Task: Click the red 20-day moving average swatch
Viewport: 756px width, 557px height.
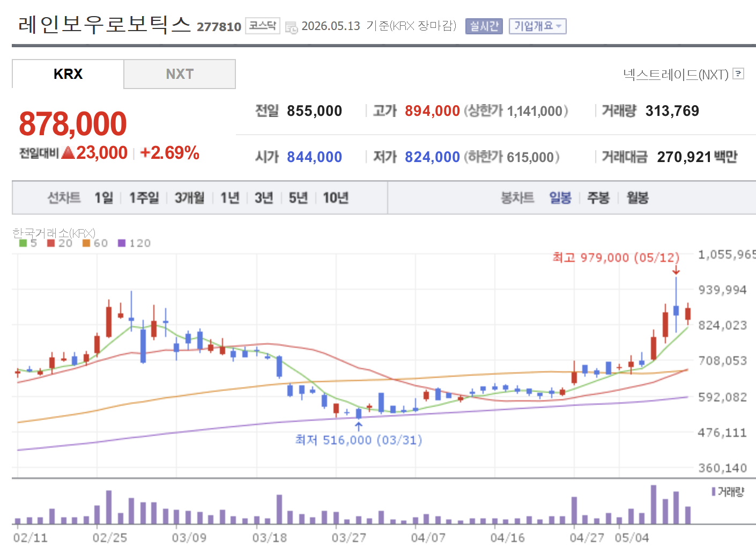Action: 51,243
